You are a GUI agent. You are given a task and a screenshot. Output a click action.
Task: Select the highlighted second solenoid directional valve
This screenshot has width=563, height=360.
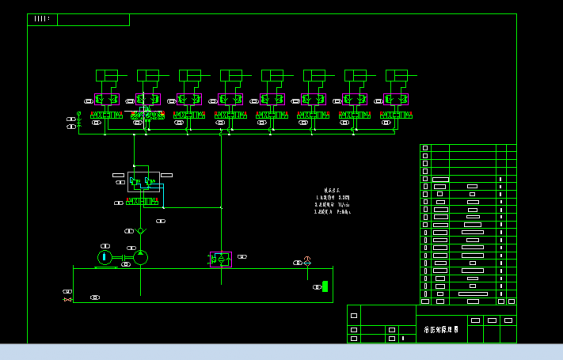click(x=148, y=116)
